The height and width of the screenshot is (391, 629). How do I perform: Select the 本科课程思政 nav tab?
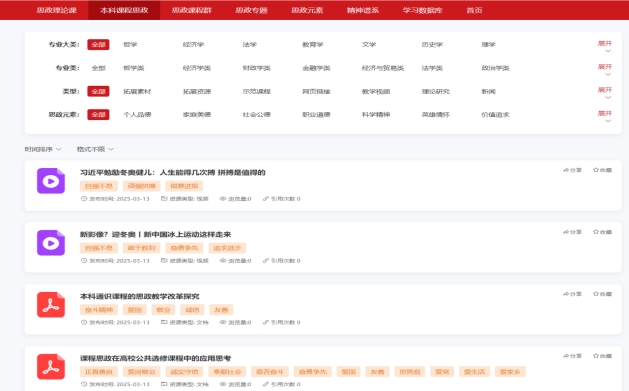124,10
